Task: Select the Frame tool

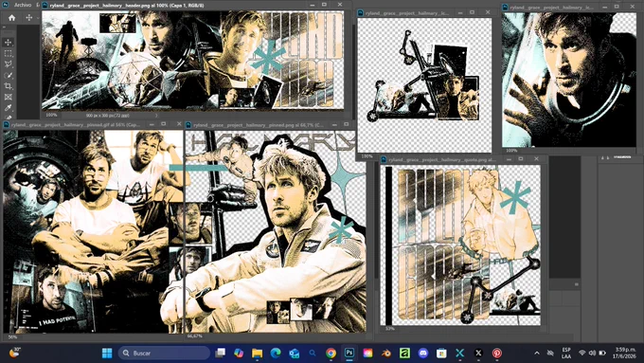Action: point(8,97)
